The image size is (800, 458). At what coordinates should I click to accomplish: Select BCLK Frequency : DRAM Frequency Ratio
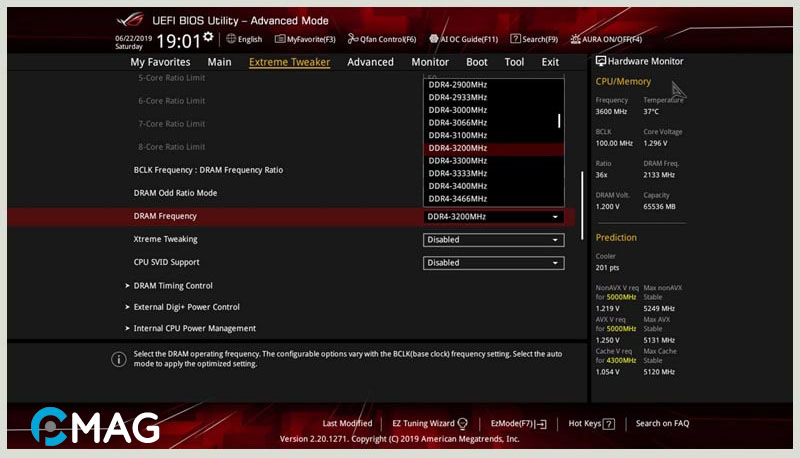tap(208, 170)
